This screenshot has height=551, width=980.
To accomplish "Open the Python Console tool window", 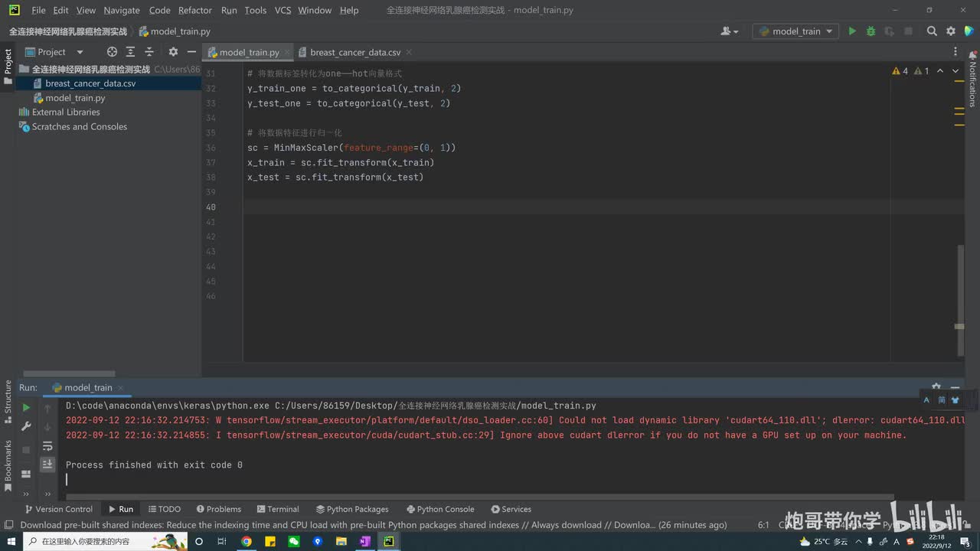I will pos(440,509).
